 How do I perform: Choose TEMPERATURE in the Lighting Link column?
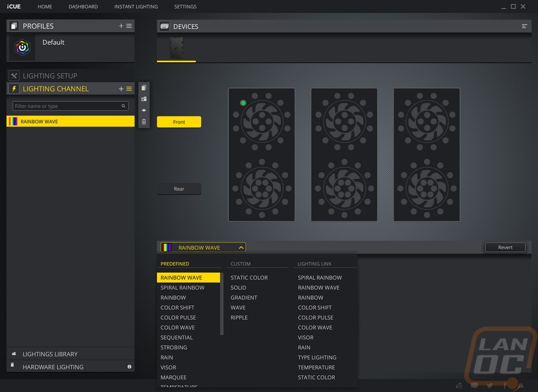click(316, 367)
